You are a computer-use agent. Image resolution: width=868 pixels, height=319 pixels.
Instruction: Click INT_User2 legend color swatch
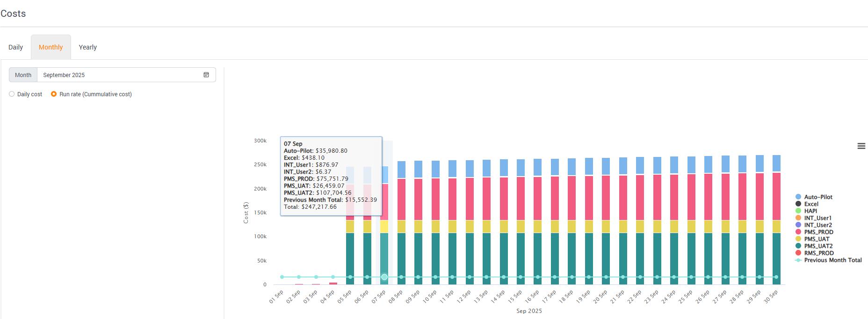(x=798, y=225)
